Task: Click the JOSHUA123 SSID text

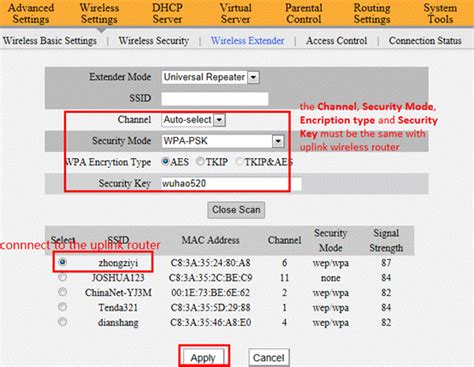Action: (118, 278)
